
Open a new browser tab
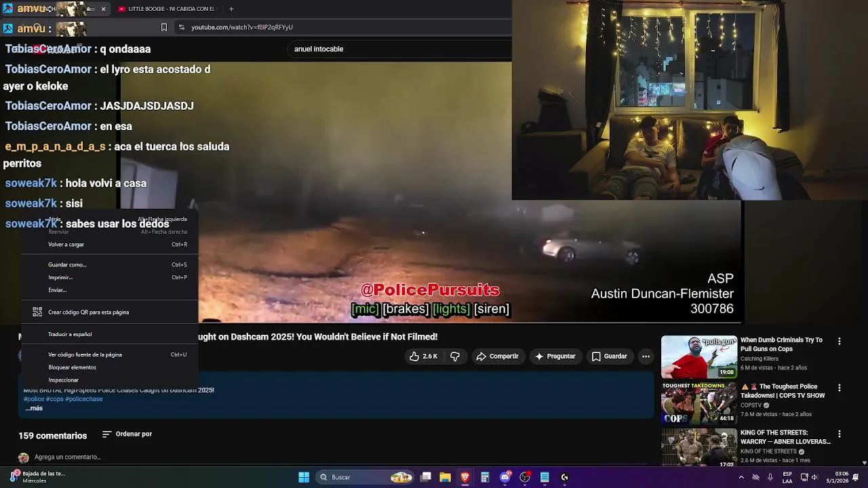(231, 9)
